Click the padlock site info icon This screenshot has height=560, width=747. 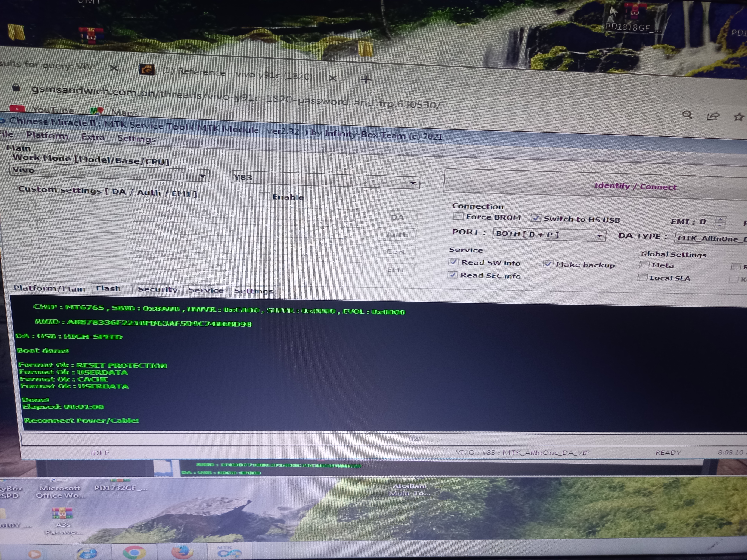click(16, 88)
